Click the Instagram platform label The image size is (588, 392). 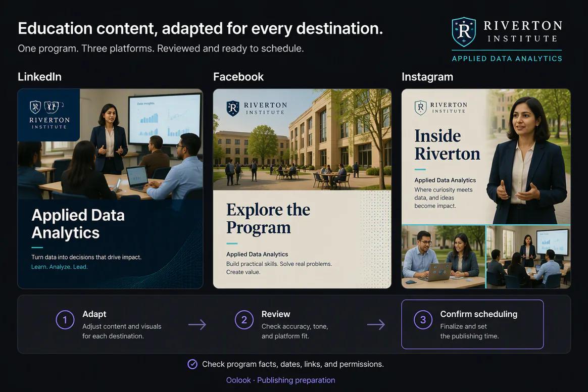pos(427,77)
